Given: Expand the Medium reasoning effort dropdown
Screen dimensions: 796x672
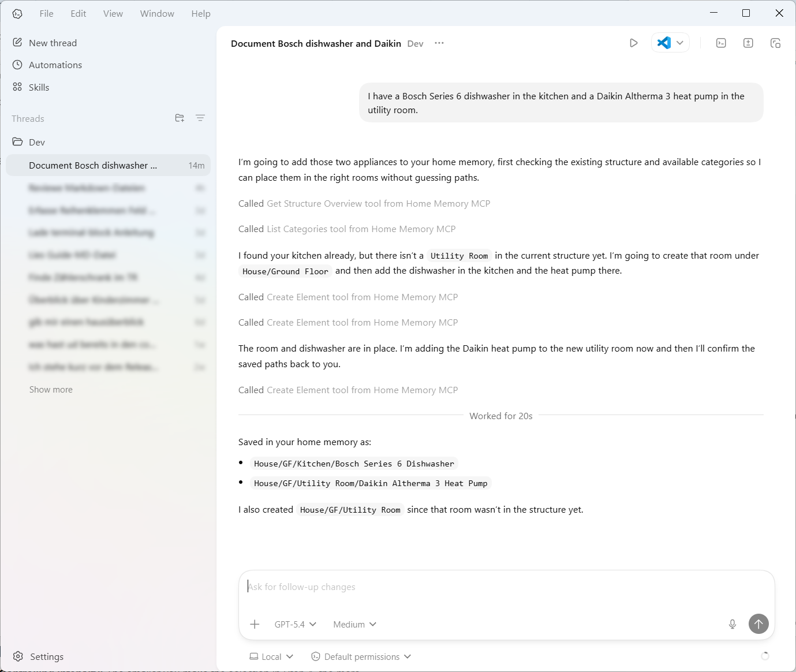Looking at the screenshot, I should [x=353, y=624].
